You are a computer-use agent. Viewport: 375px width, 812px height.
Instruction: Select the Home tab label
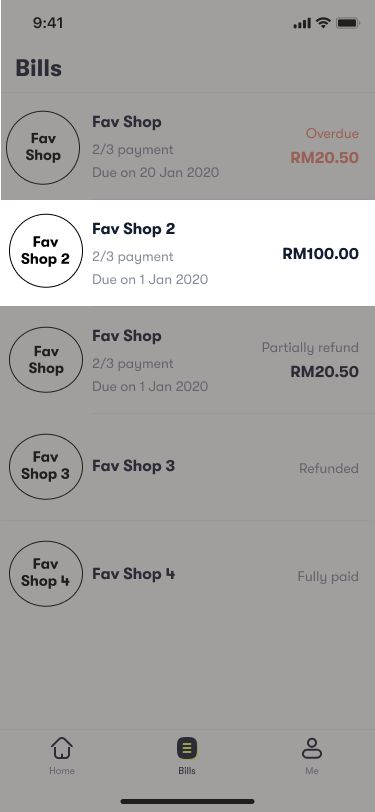(62, 771)
